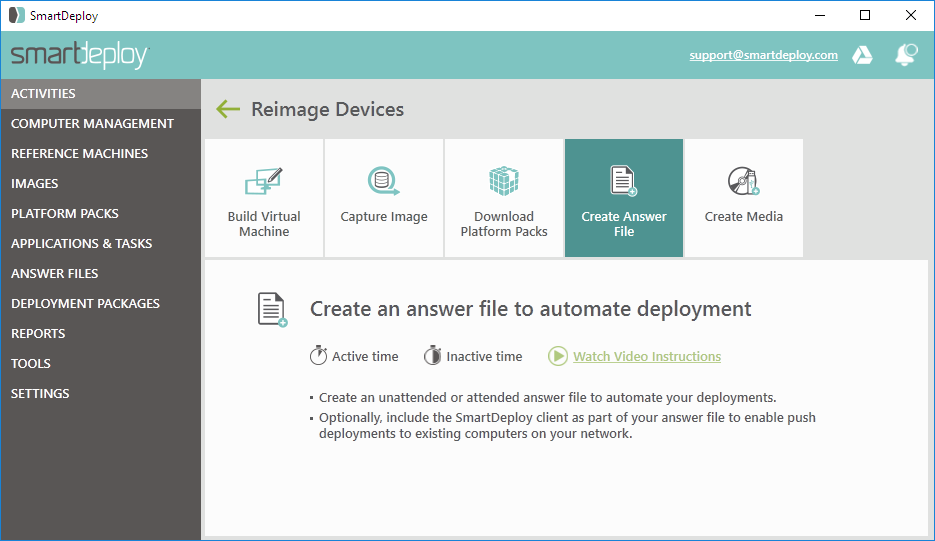Go back using the green arrow
The image size is (935, 541).
(228, 109)
